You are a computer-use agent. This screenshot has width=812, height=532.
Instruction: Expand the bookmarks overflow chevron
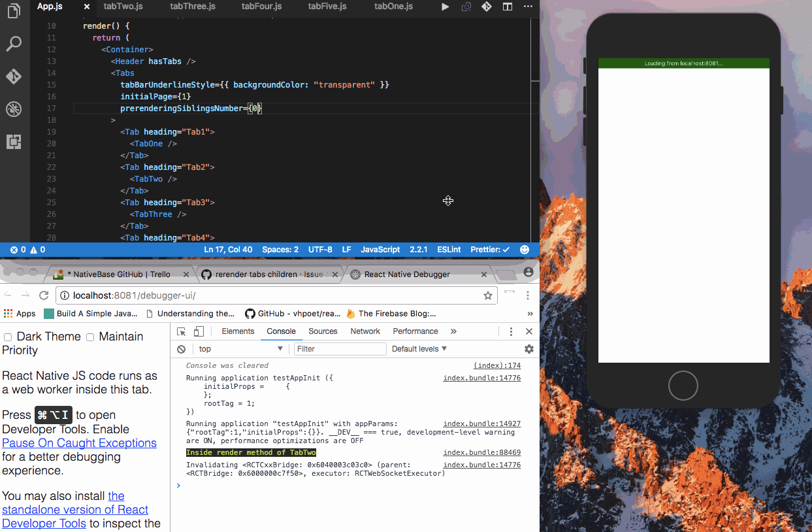(x=530, y=314)
